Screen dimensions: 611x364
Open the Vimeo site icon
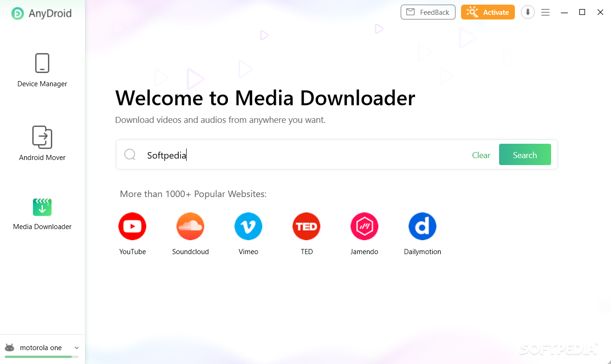click(x=248, y=226)
